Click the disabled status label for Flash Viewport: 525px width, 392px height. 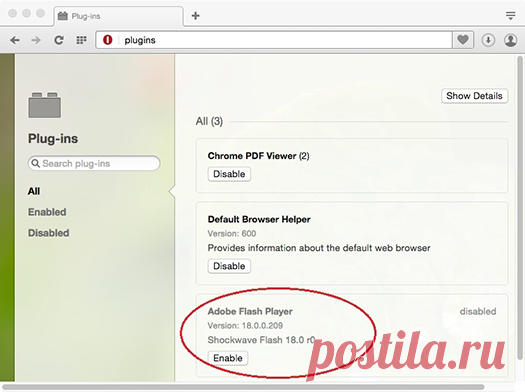point(478,311)
